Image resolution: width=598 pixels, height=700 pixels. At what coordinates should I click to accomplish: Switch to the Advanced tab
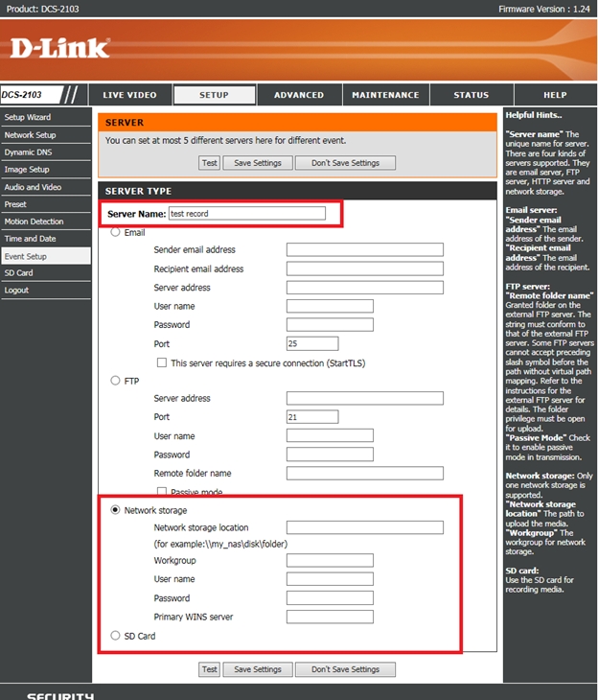[299, 95]
